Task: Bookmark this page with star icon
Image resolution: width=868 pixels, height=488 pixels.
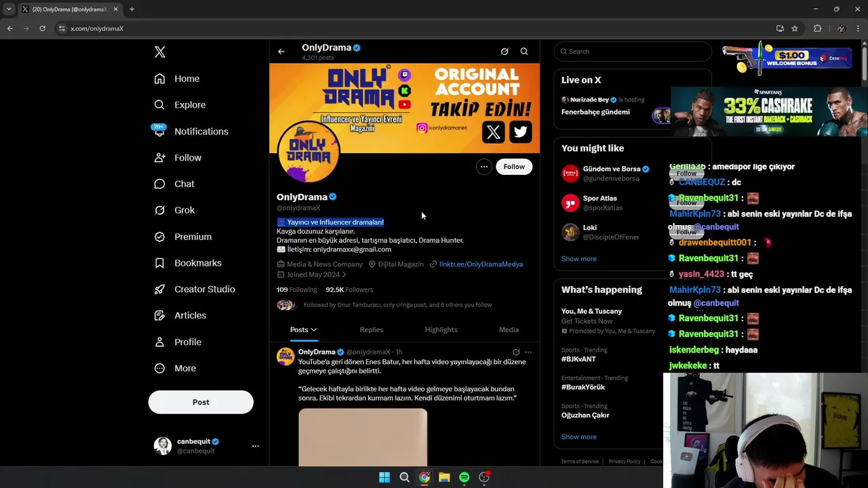Action: pyautogui.click(x=795, y=28)
